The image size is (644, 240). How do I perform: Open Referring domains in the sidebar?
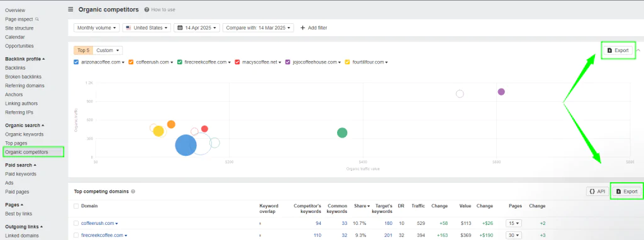pos(25,85)
